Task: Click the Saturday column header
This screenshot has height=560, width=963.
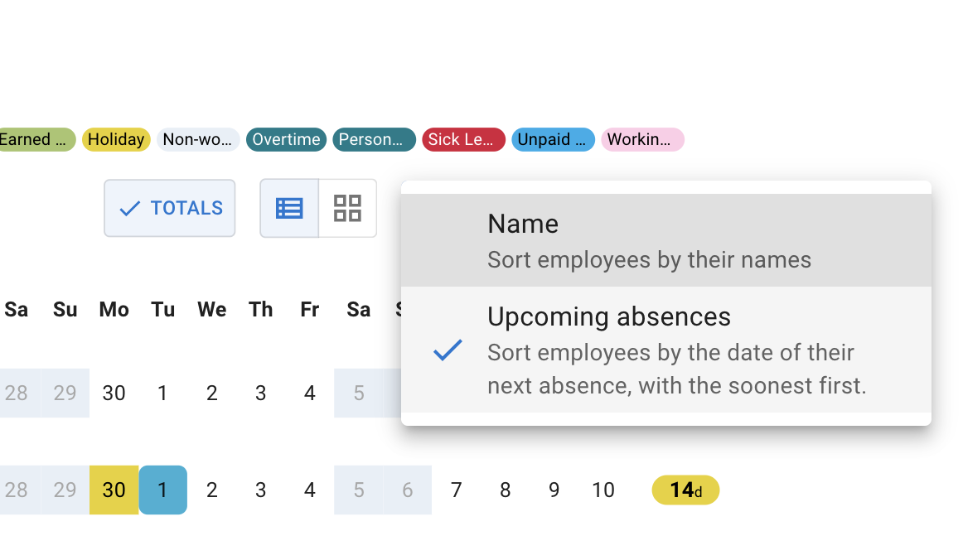Action: pos(16,309)
